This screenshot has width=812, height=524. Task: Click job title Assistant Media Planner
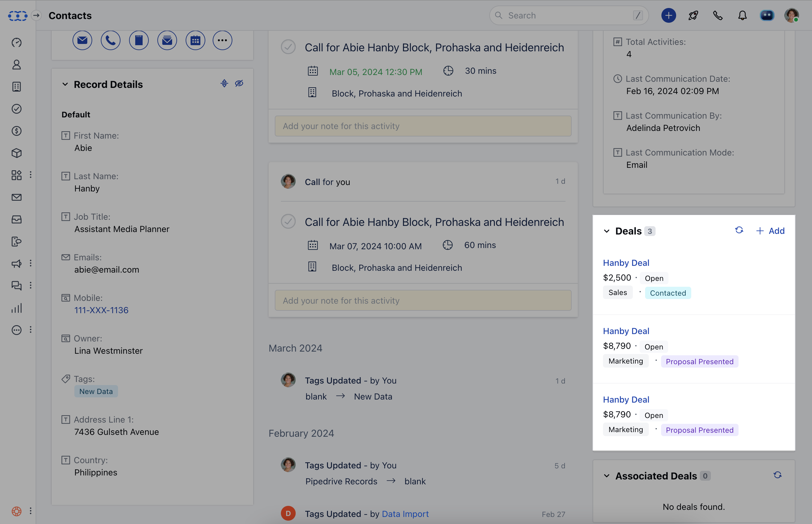pos(122,229)
